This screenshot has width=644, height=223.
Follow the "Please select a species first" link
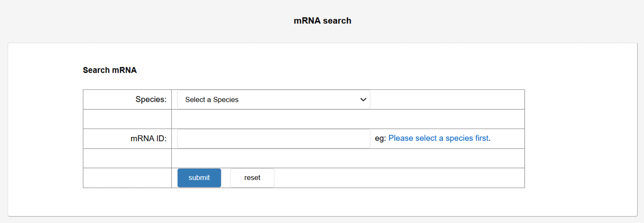pos(438,138)
